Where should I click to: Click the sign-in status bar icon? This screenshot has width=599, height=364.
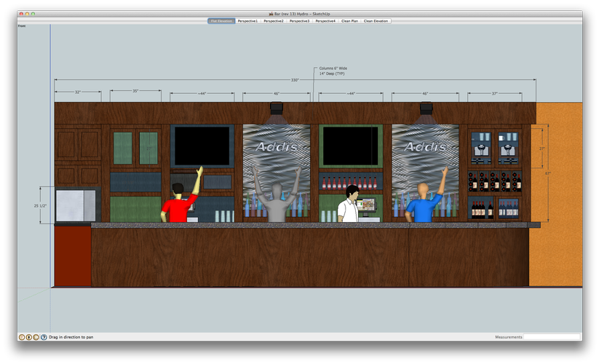tap(36, 337)
